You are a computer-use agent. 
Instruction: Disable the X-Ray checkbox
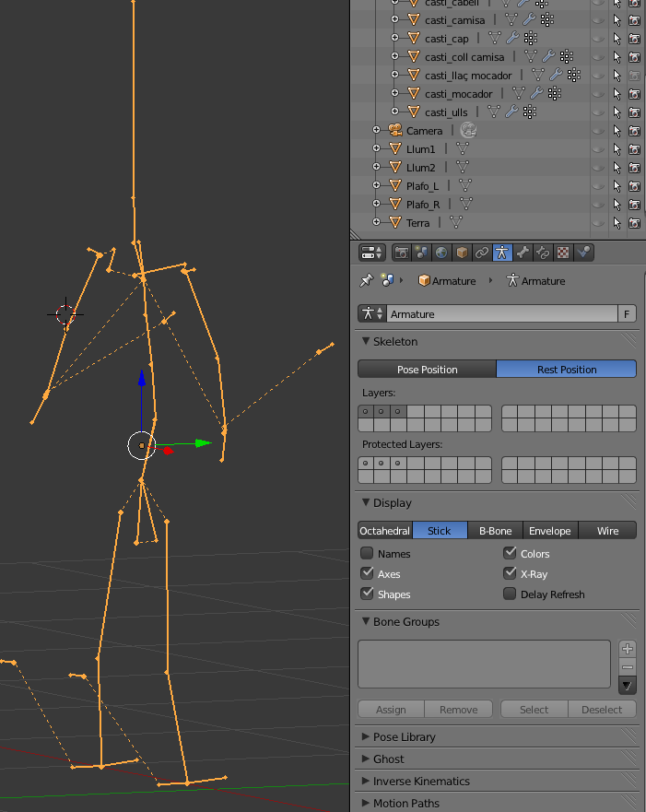point(510,573)
